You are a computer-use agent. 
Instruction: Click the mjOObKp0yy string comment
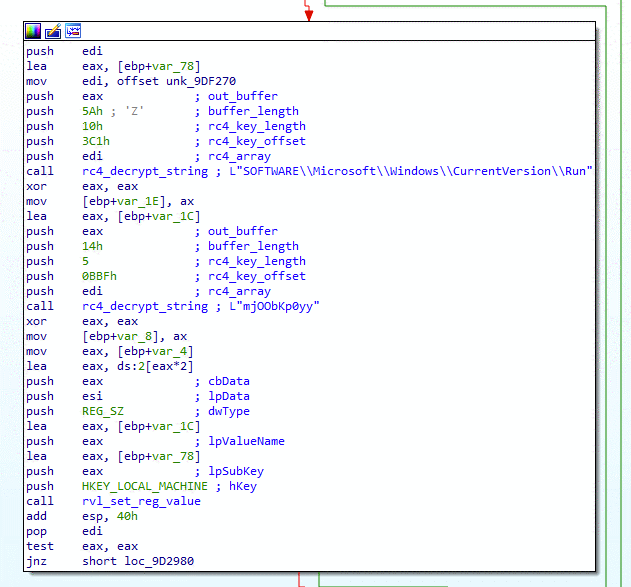pos(274,307)
